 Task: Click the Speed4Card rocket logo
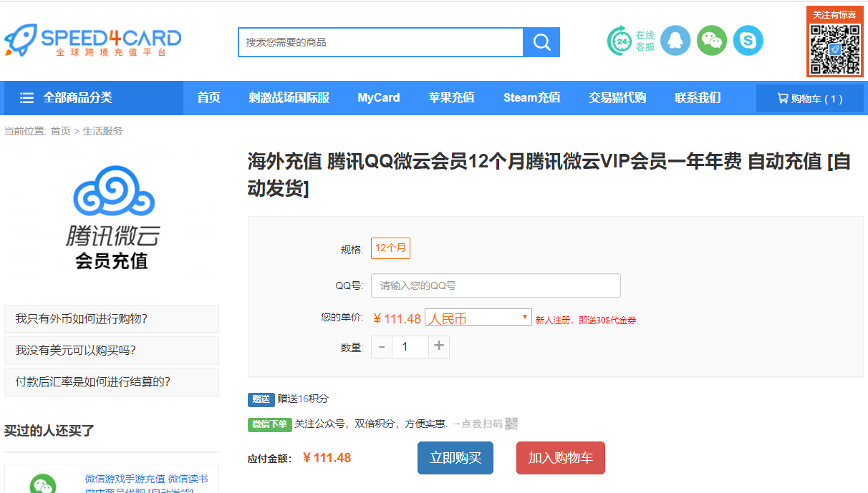click(x=93, y=40)
